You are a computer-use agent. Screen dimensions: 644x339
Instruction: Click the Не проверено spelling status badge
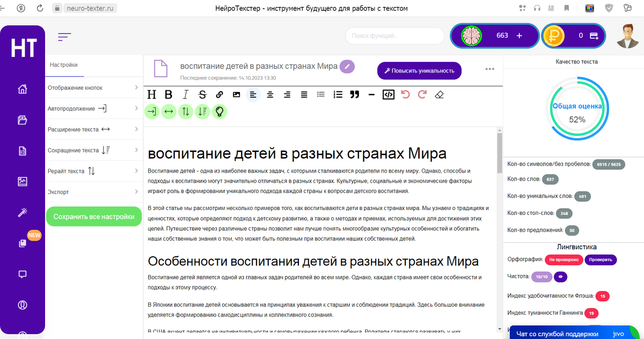pyautogui.click(x=563, y=259)
